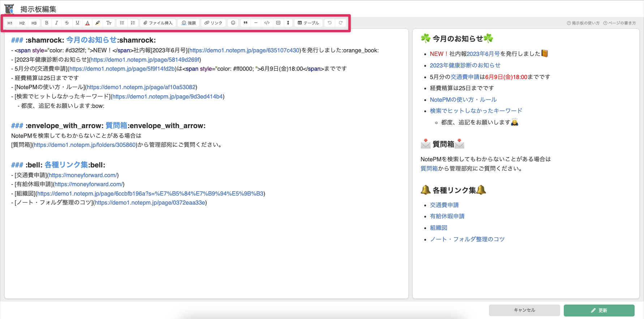Screen dimensions: 644x319
Task: Click the NotePM owl logo
Action: click(x=9, y=9)
